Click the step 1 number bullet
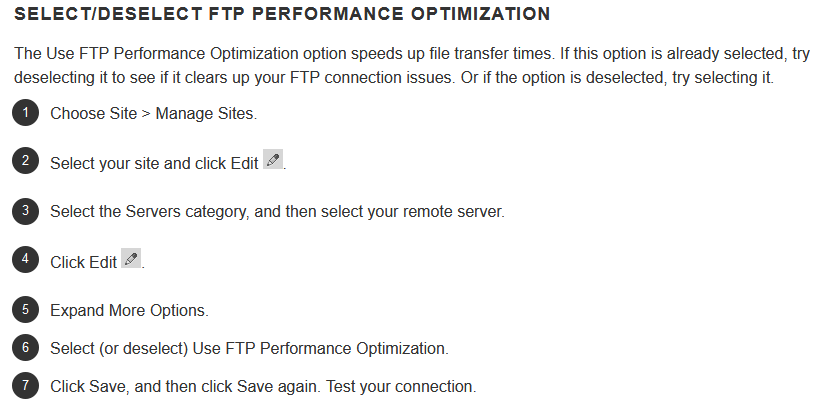The height and width of the screenshot is (419, 827). point(25,113)
